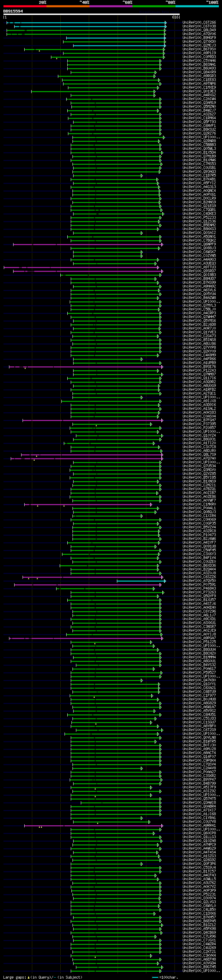Click the cyan ~100% legend segment
The height and width of the screenshot is (980, 222).
click(197, 6)
